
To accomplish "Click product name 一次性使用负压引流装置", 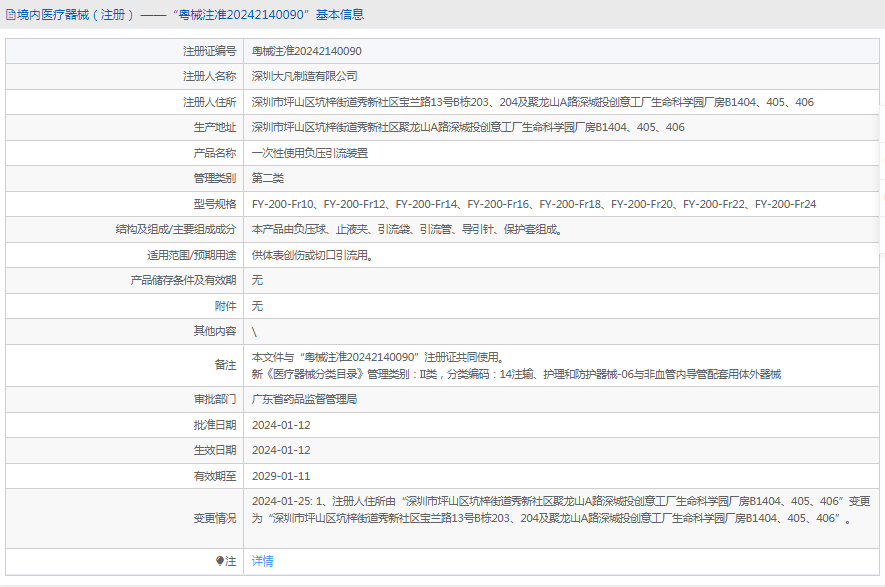I will point(310,153).
